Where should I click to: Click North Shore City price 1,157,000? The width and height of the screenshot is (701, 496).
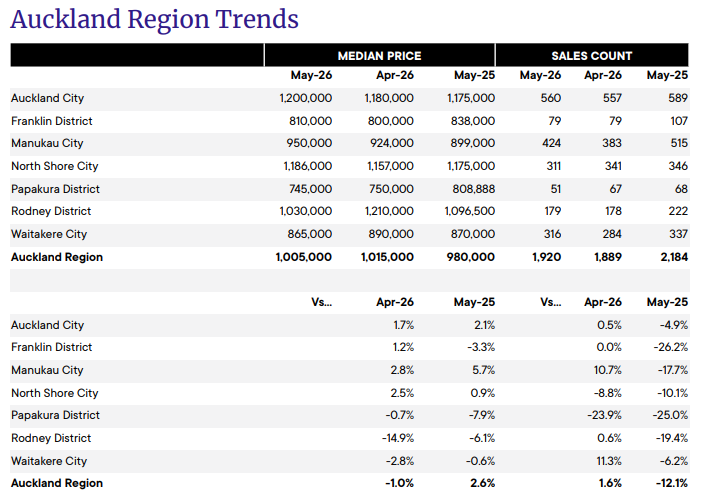tap(390, 166)
